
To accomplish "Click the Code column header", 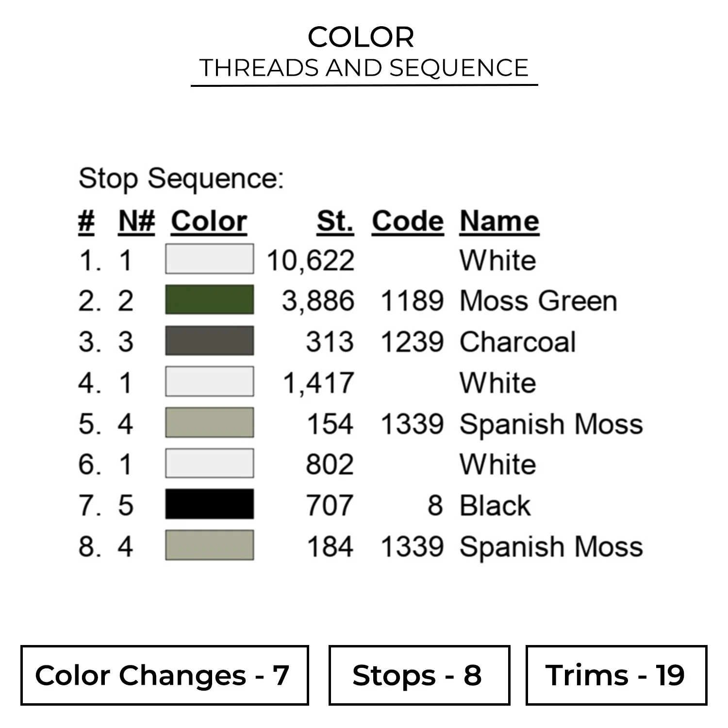I will 408,221.
